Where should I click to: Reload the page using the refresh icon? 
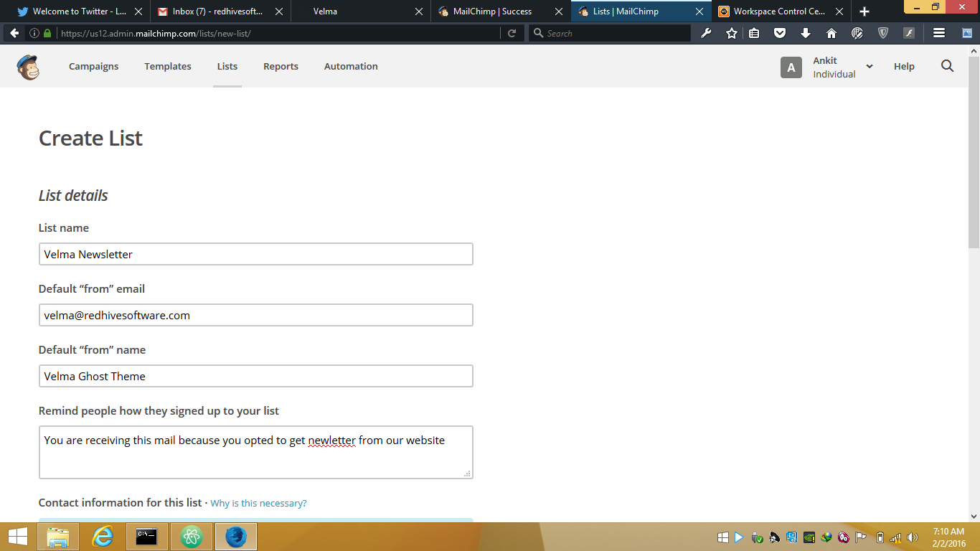(512, 33)
